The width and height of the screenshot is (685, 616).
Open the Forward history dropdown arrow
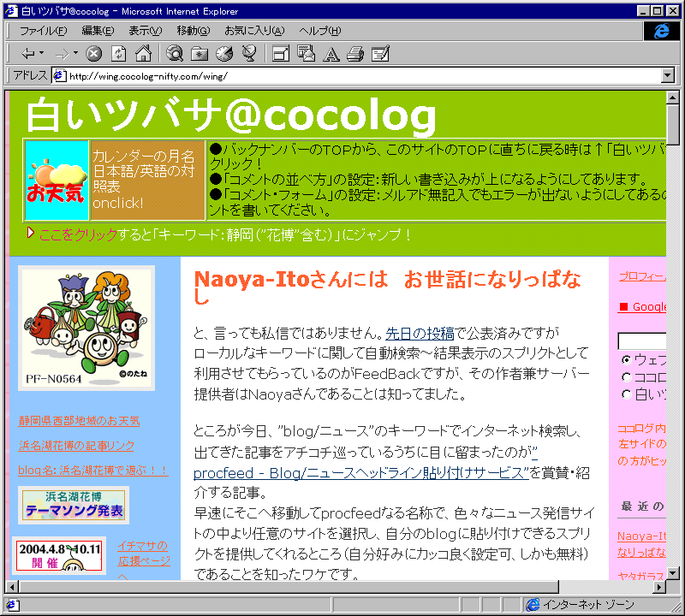pos(75,53)
